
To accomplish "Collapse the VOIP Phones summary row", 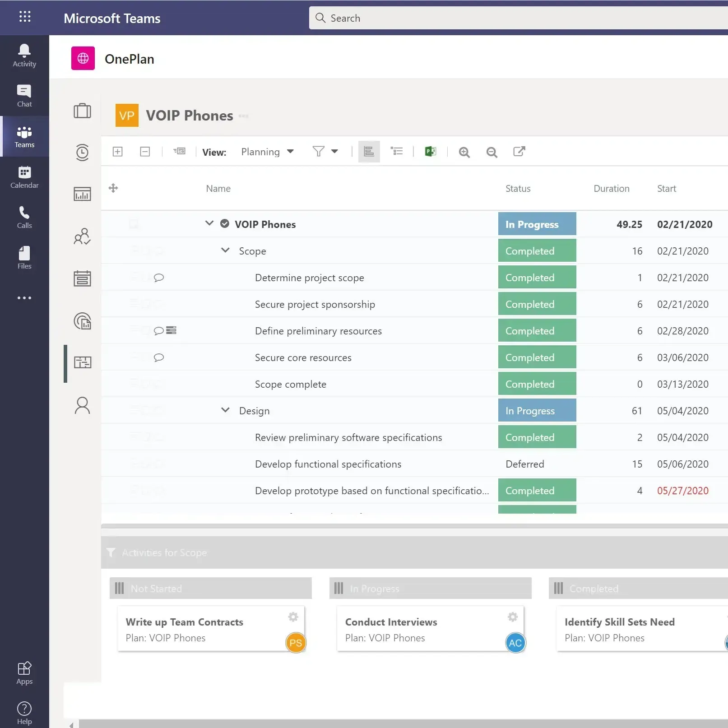I will point(209,223).
